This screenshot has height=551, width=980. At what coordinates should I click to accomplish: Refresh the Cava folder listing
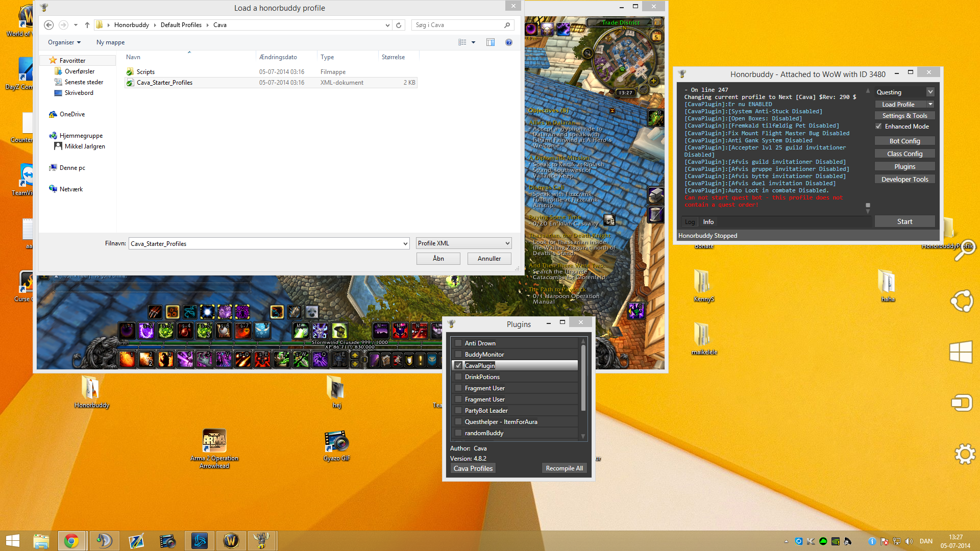[399, 25]
